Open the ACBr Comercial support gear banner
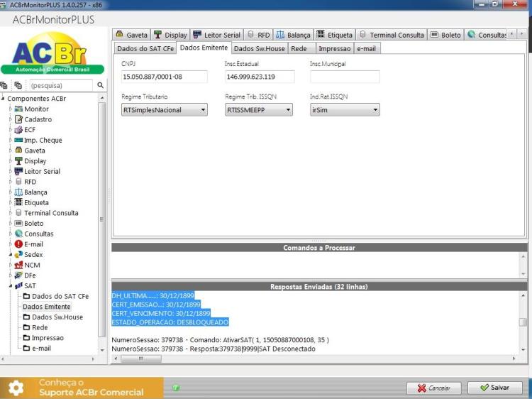Screen dimensions: 532x399 coord(82,388)
